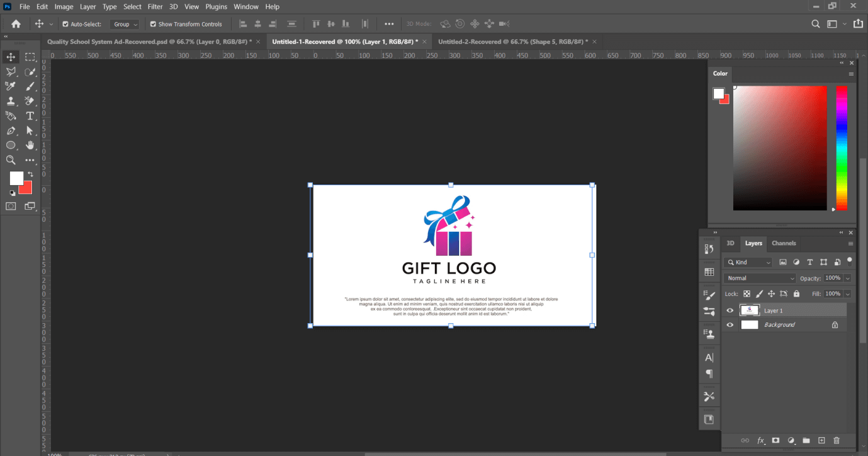Select the Eyedropper tool
The height and width of the screenshot is (456, 868).
pyautogui.click(x=11, y=86)
